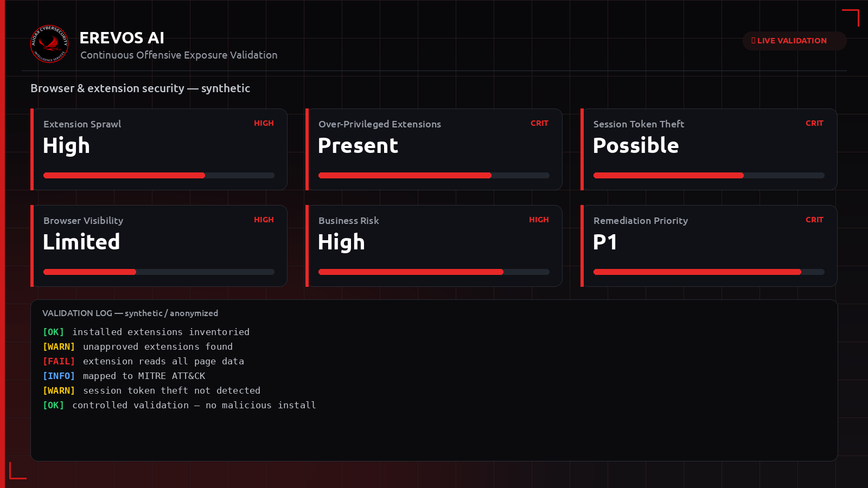The height and width of the screenshot is (488, 868).
Task: Click the CRIT badge on Session Token Theft
Action: tap(814, 123)
